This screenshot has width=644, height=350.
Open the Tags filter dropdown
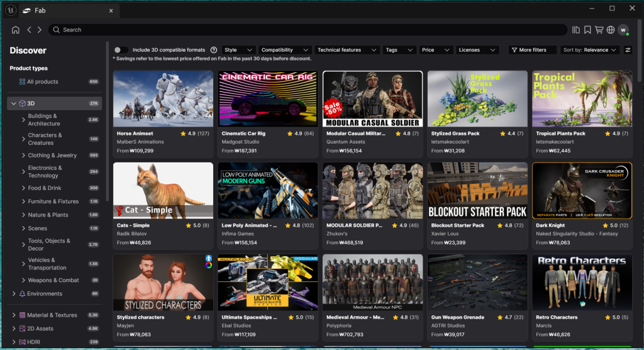pos(398,50)
